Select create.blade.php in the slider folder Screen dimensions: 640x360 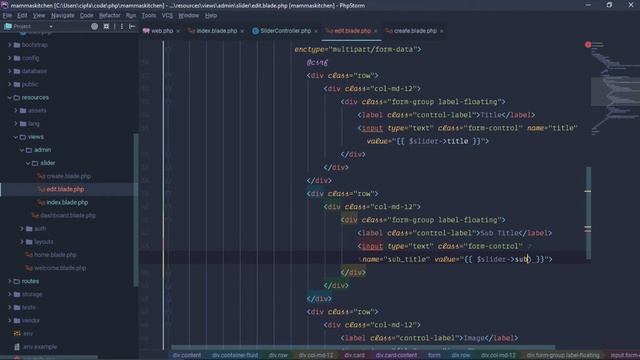click(x=69, y=176)
